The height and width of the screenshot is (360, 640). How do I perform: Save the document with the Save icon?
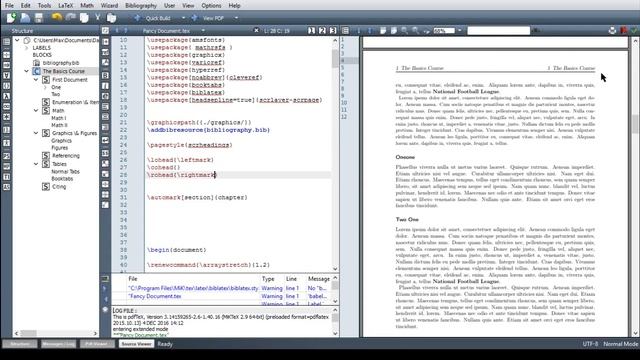[x=39, y=18]
